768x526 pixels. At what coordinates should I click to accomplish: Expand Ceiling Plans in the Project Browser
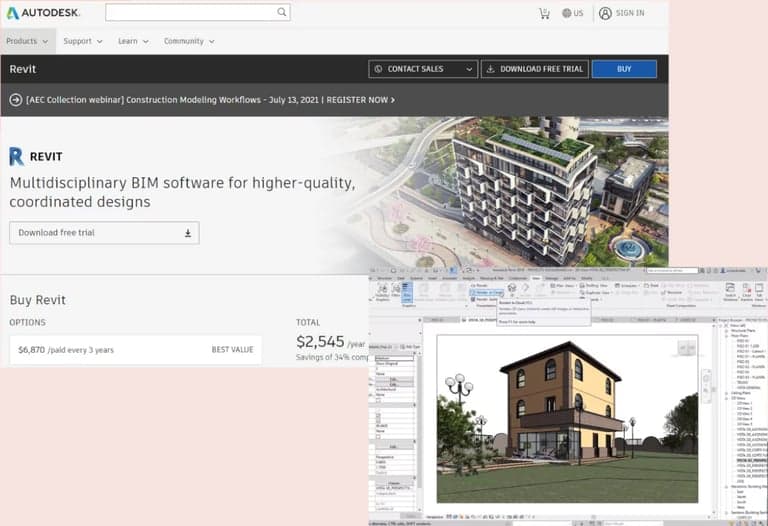725,393
